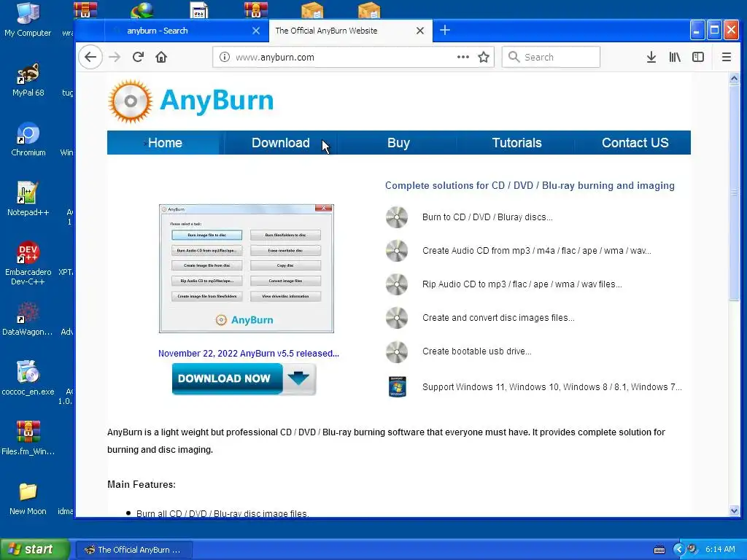Click the page scrollbar down arrow
The width and height of the screenshot is (747, 560).
(x=734, y=511)
